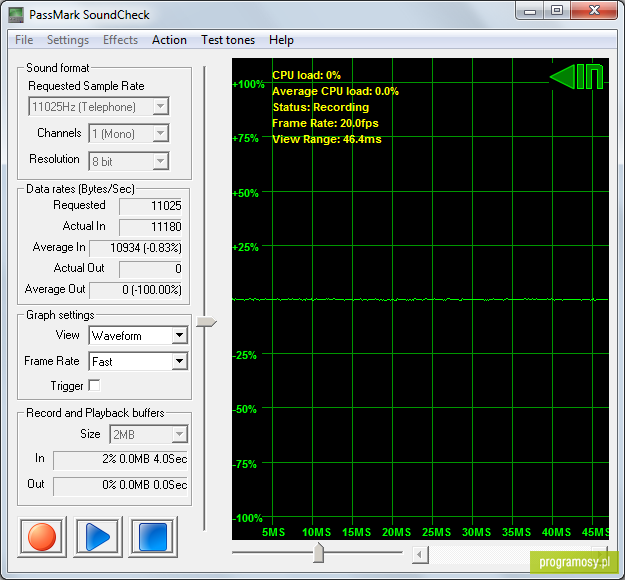Click the Requested data rate field

point(150,206)
